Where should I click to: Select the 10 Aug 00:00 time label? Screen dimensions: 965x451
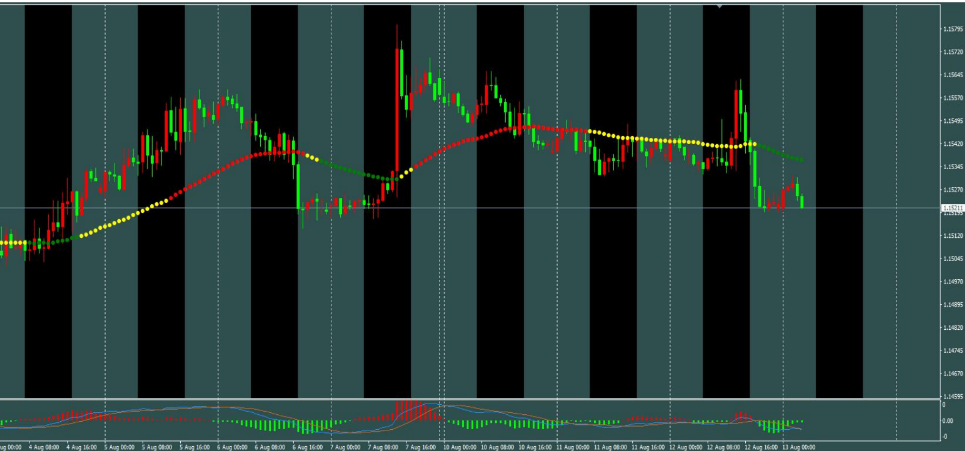[x=460, y=447]
